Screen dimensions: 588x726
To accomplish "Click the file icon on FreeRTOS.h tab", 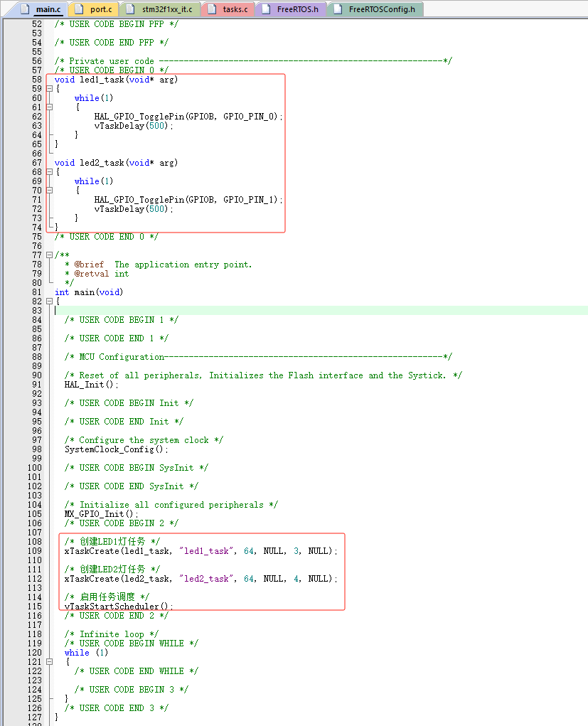I will point(266,9).
